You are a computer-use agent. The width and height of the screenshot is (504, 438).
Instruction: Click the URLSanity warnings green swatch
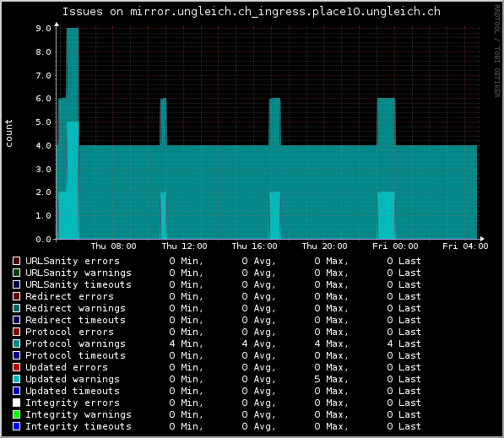point(16,273)
